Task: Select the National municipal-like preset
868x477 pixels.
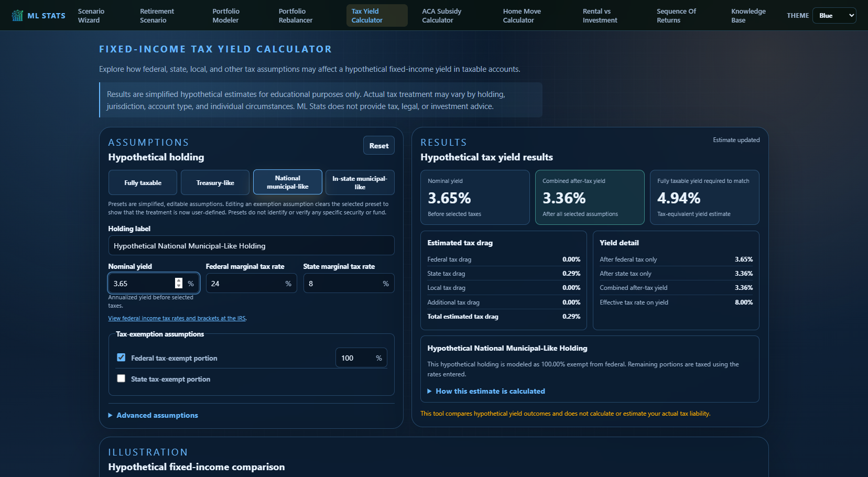Action: (x=288, y=182)
